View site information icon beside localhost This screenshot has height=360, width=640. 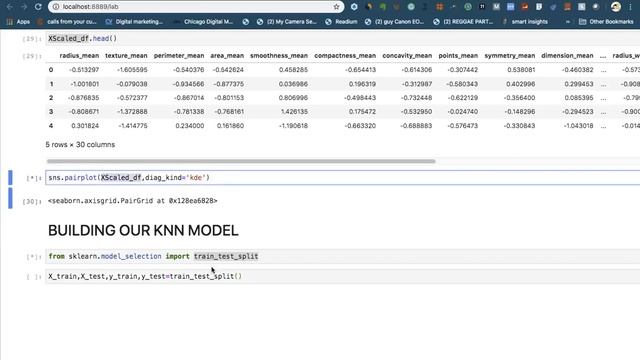(56, 7)
